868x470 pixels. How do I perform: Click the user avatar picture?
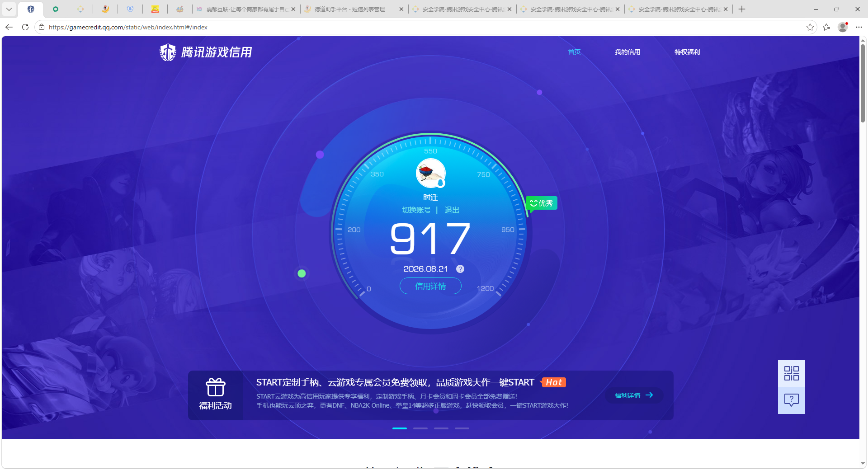431,173
